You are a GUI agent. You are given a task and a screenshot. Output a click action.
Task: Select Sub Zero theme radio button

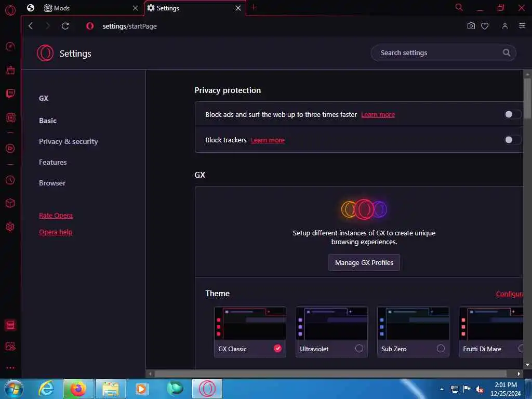pyautogui.click(x=441, y=348)
